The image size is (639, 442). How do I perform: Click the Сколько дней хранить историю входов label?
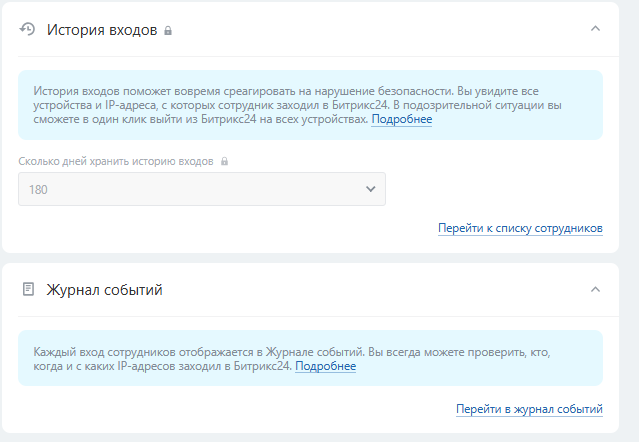pyautogui.click(x=116, y=161)
